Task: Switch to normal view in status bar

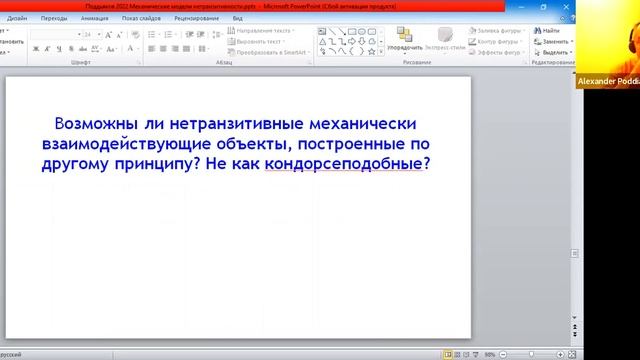Action: (448, 355)
